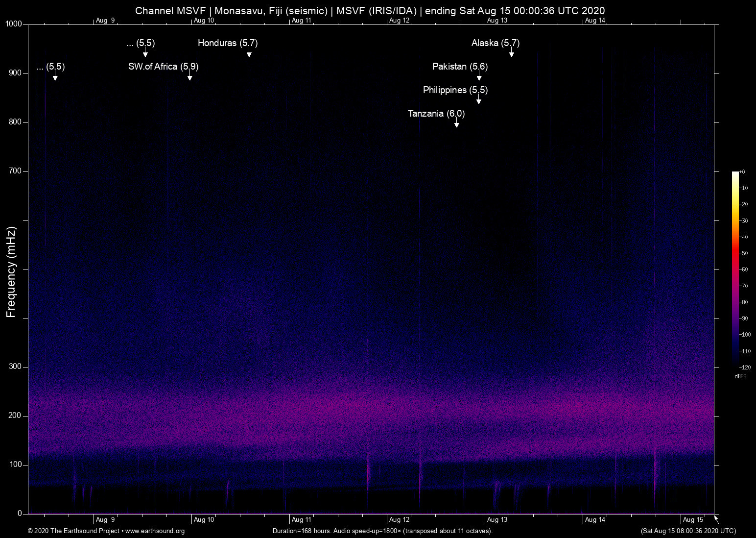Select Aug 10 on the bottom time axis
756x538 pixels.
click(x=204, y=520)
